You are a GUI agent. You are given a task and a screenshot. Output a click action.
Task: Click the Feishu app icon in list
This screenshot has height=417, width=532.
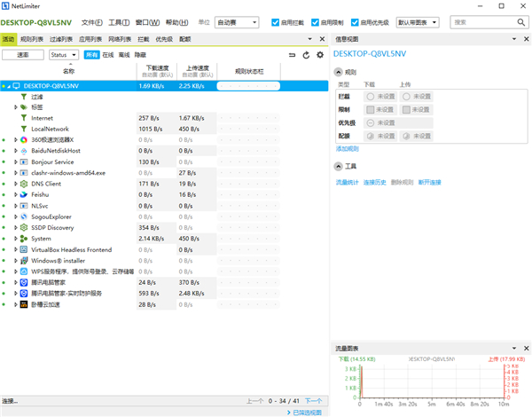(24, 193)
